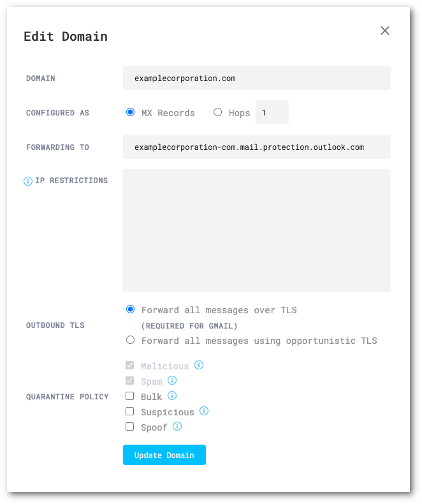Show info for Spoof quarantine option

[177, 426]
